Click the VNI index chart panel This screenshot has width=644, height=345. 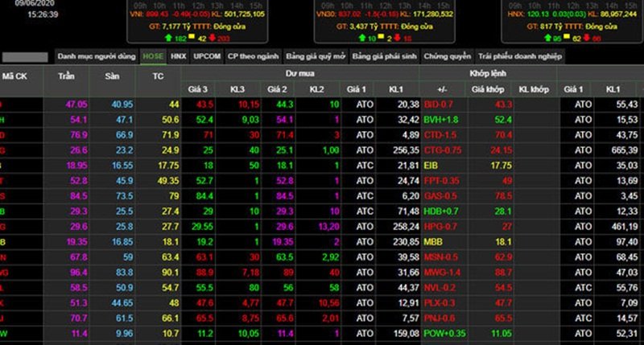pyautogui.click(x=197, y=22)
